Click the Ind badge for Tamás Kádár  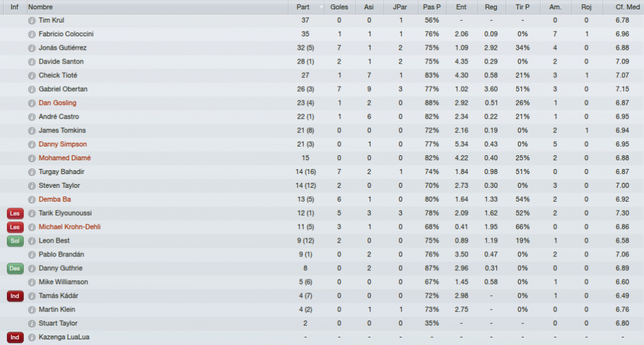coord(15,296)
